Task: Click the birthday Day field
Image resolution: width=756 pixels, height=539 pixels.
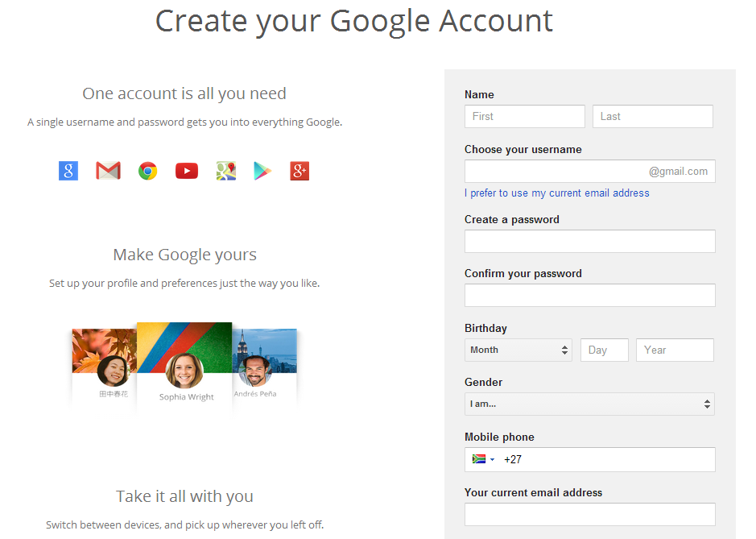Action: [604, 350]
